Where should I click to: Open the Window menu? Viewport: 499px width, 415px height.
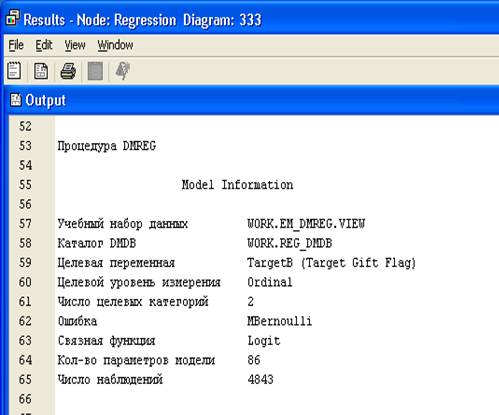pyautogui.click(x=115, y=45)
